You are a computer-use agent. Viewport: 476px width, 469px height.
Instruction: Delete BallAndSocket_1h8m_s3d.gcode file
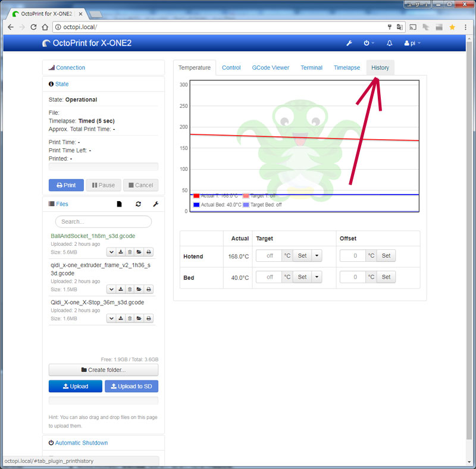pyautogui.click(x=130, y=252)
